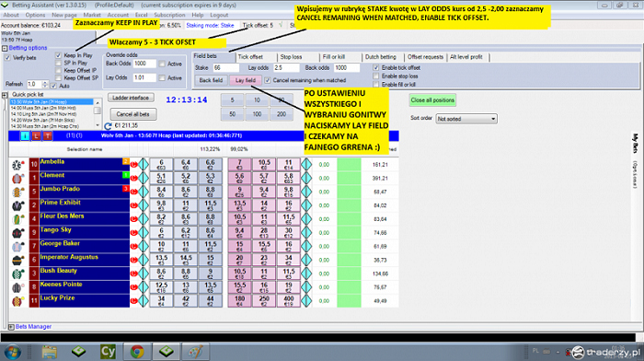
Task: Switch to the Stop loss tab
Action: [x=291, y=57]
